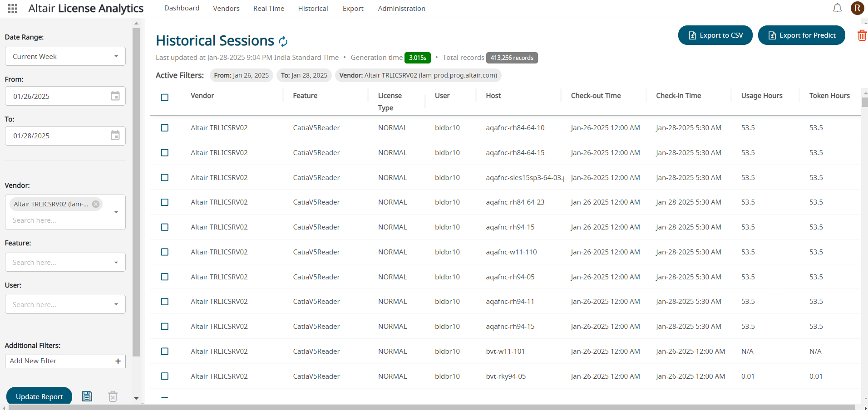868x410 pixels.
Task: Click the 0.01 token hours cell
Action: click(x=816, y=376)
